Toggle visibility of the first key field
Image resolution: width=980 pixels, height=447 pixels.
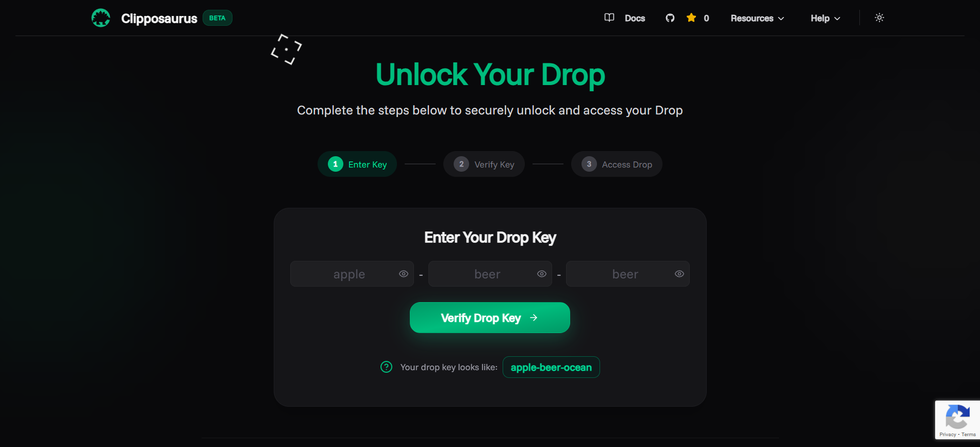[x=404, y=274]
